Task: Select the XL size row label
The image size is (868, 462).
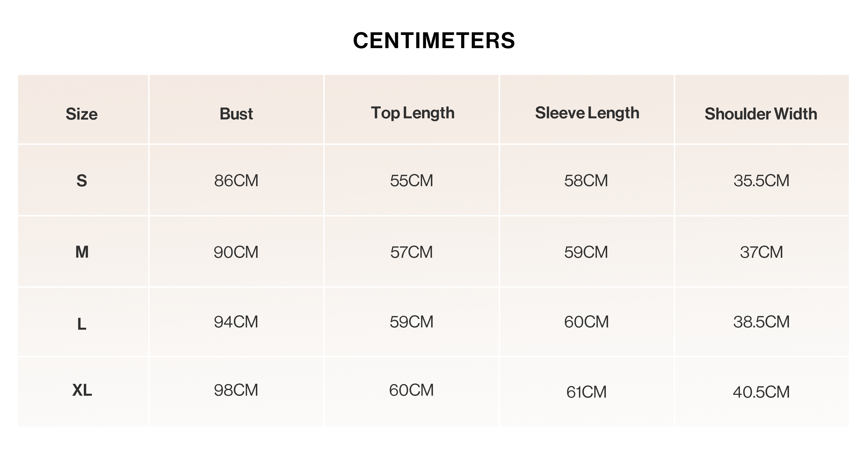Action: (x=82, y=390)
